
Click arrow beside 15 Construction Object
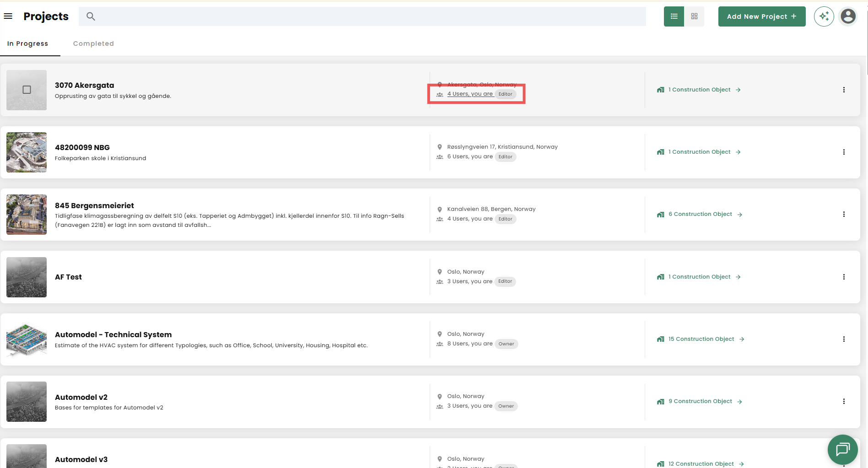(x=742, y=339)
